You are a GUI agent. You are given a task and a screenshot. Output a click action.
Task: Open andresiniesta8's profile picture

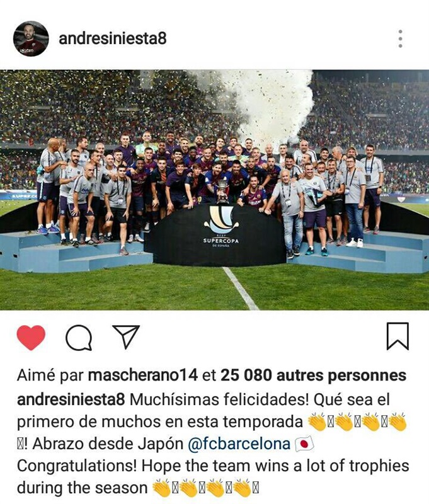click(x=31, y=38)
